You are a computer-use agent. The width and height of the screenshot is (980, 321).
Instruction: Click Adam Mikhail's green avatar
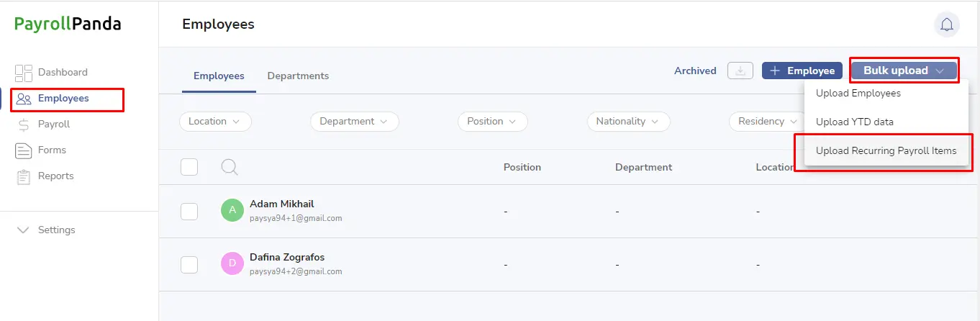pyautogui.click(x=232, y=210)
